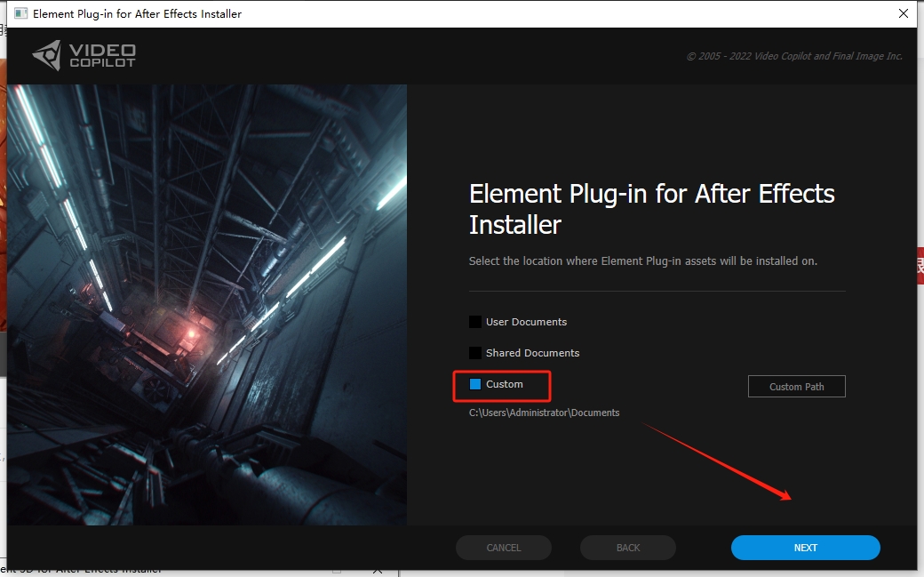Click the red annotation arrow tip
This screenshot has height=577, width=924.
coord(787,499)
